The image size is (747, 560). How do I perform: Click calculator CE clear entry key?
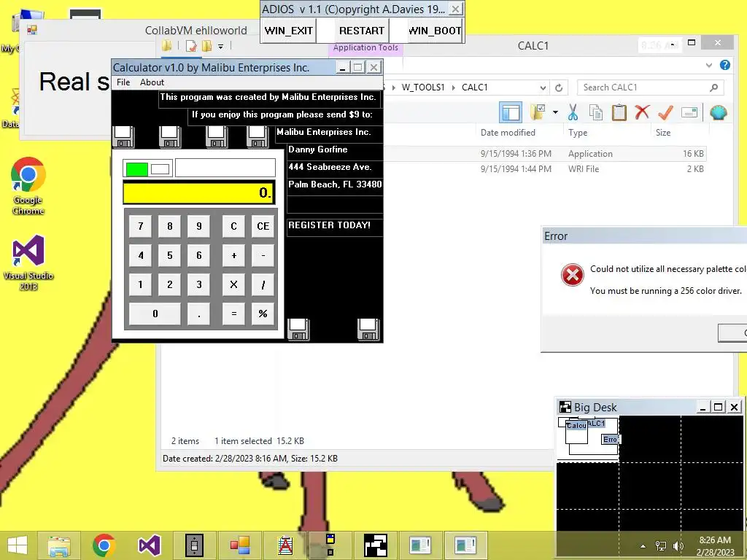pyautogui.click(x=263, y=226)
